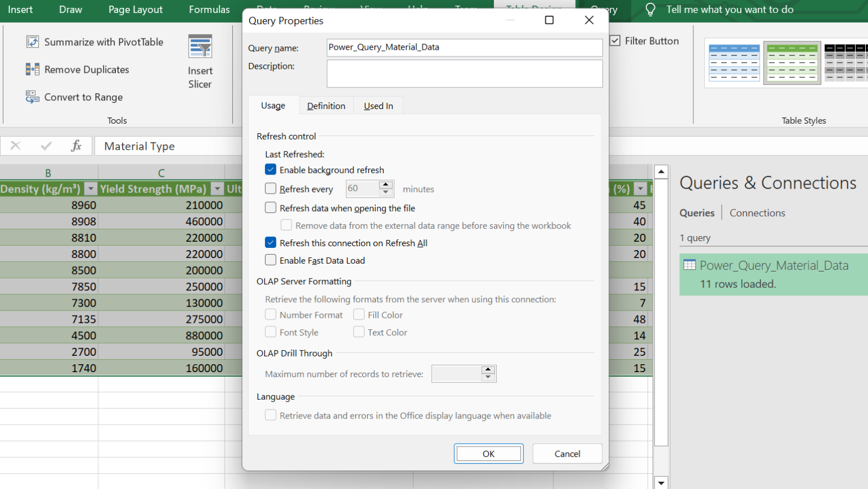Click the Insert Function (fx) icon
Viewport: 868px width, 489px height.
coord(76,146)
